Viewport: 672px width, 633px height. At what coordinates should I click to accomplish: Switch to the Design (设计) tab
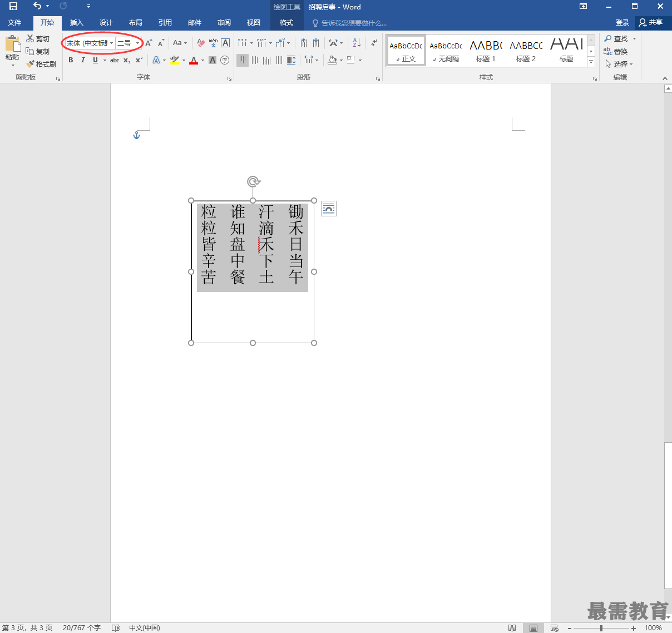click(106, 23)
